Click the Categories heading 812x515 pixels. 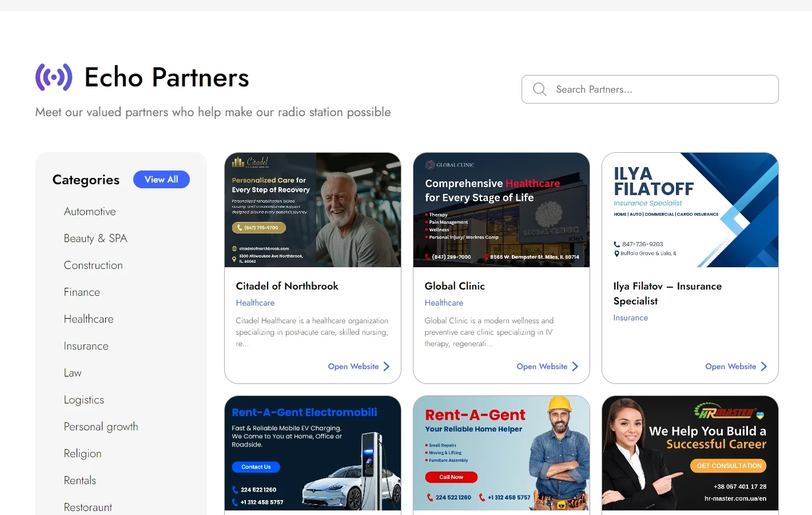[x=86, y=180]
